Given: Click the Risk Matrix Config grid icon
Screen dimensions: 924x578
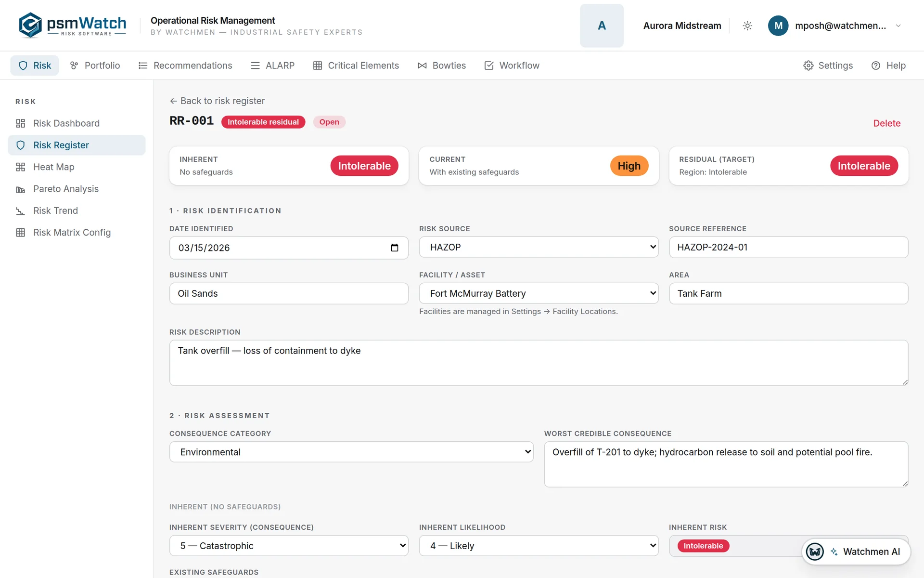Looking at the screenshot, I should [x=20, y=233].
